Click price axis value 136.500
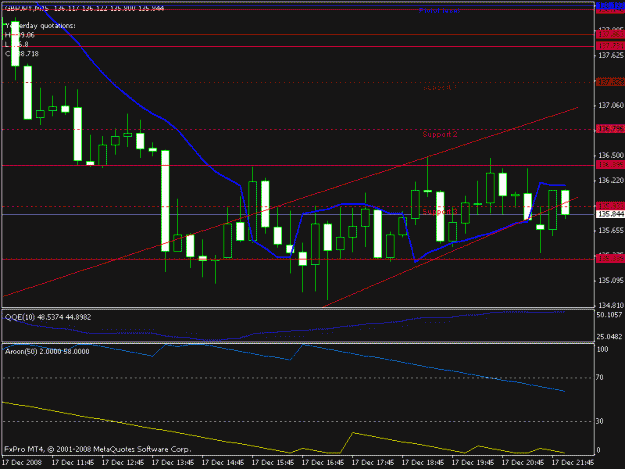This screenshot has height=469, width=625. (x=611, y=155)
